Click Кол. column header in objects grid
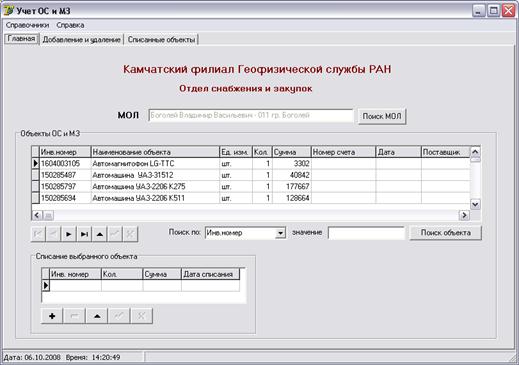519x365 pixels. tap(262, 152)
